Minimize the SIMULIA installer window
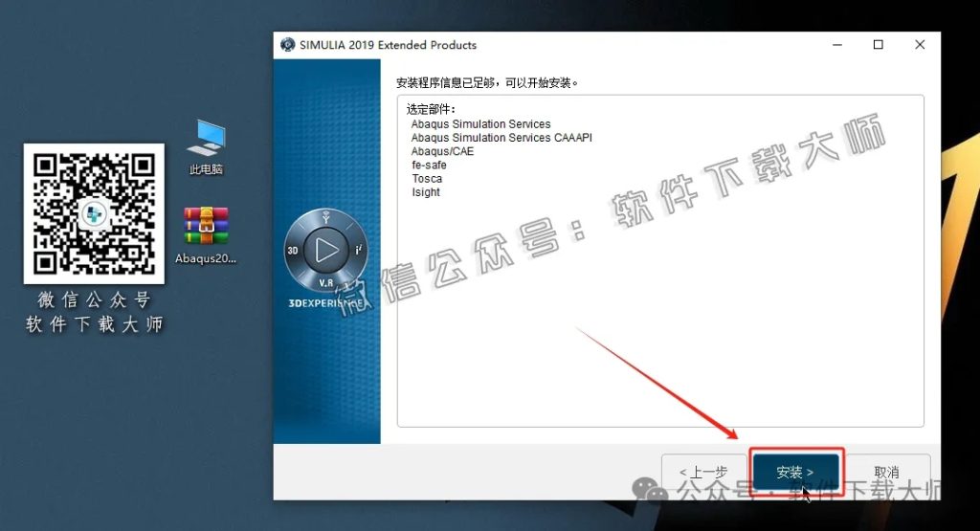 [x=836, y=45]
